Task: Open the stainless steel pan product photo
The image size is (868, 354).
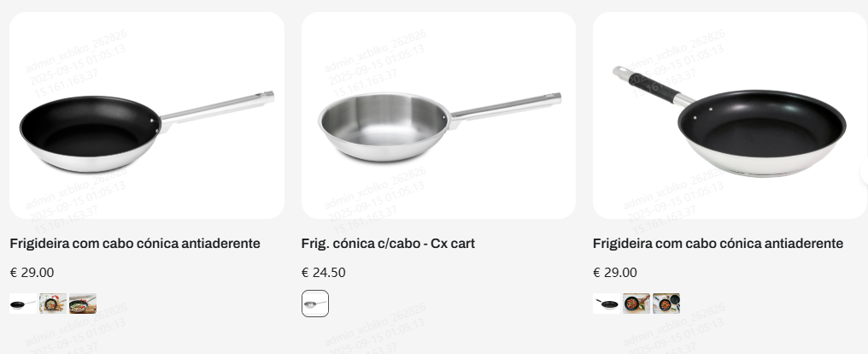Action: (438, 115)
